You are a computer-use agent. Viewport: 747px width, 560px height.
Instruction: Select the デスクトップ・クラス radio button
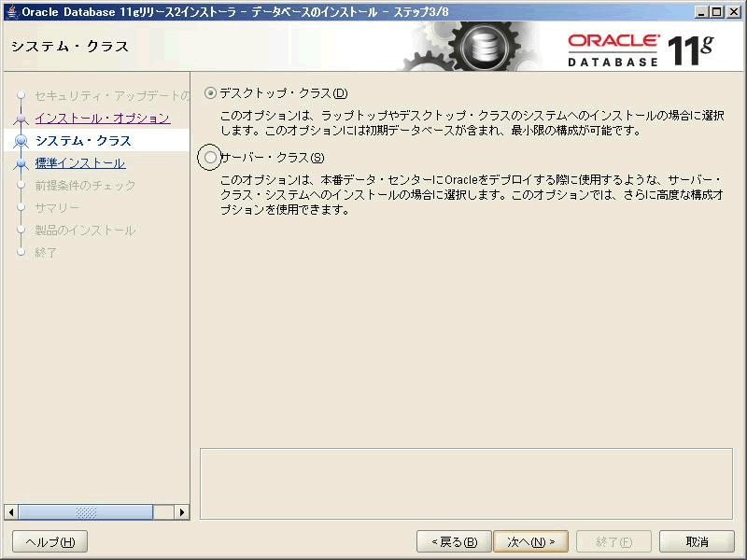coord(211,93)
